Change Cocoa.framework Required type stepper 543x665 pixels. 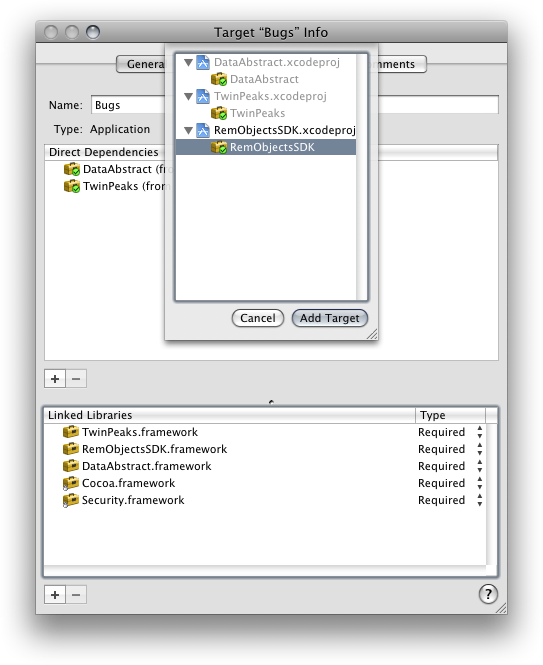coord(480,483)
